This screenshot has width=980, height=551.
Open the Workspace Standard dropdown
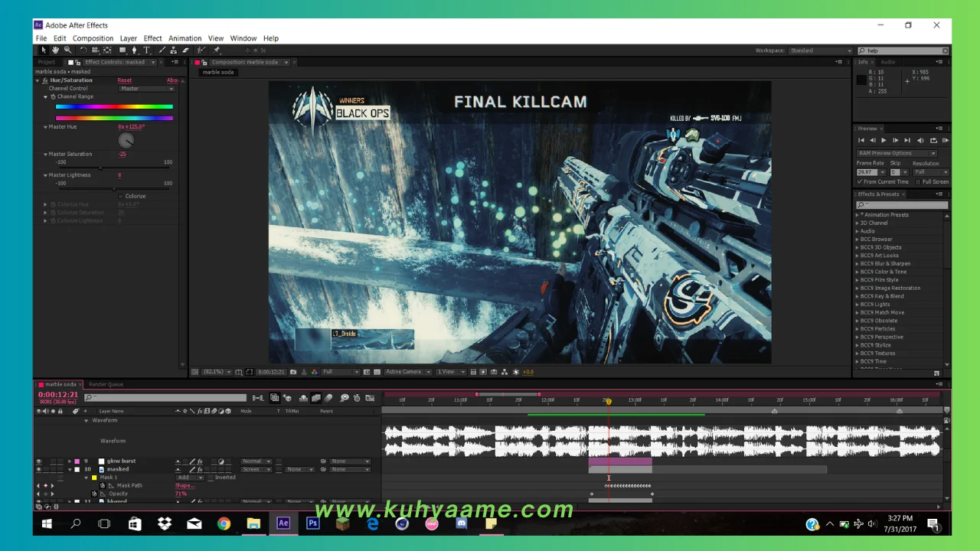pyautogui.click(x=821, y=51)
